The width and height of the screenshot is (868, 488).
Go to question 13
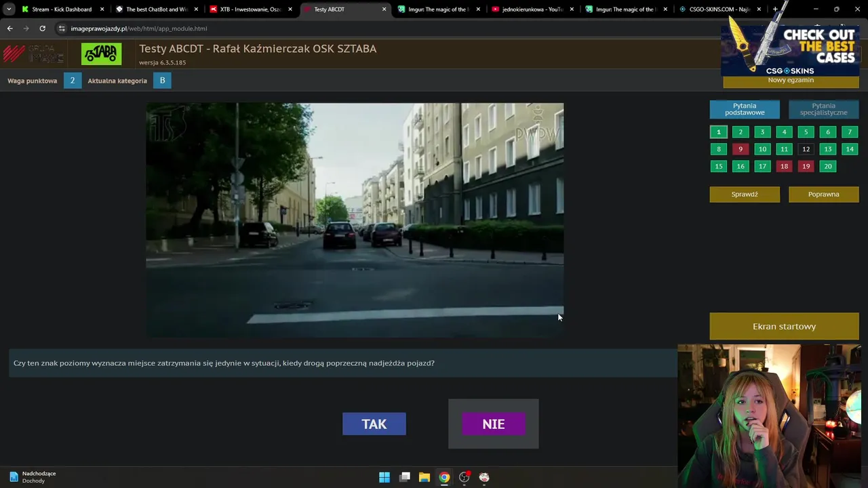pyautogui.click(x=827, y=149)
